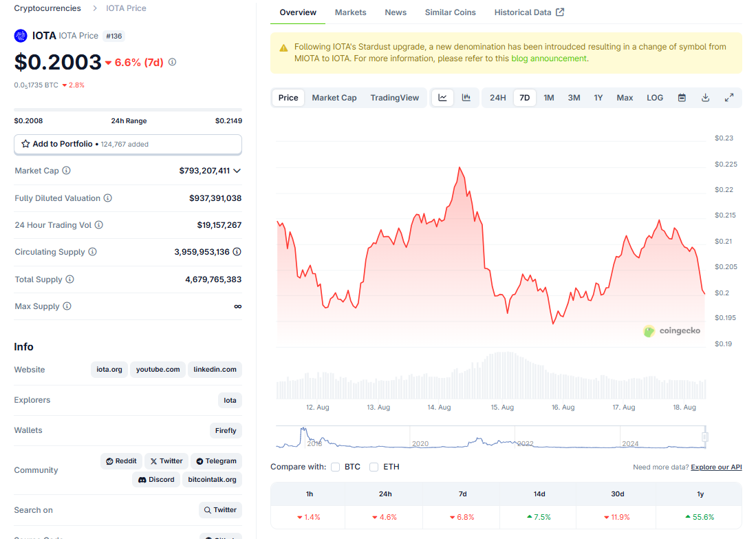Switch chart to TradingView
The height and width of the screenshot is (539, 756).
click(x=394, y=98)
